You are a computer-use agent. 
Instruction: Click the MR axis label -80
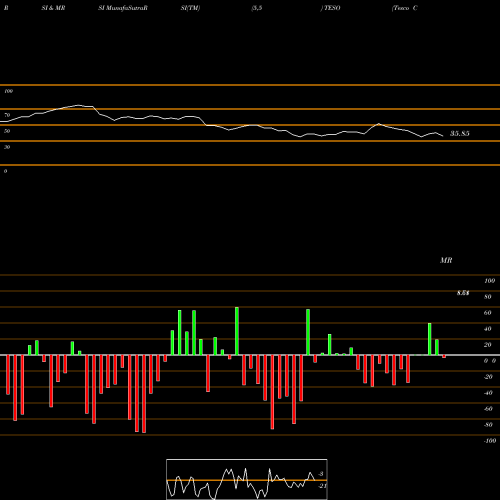[488, 425]
